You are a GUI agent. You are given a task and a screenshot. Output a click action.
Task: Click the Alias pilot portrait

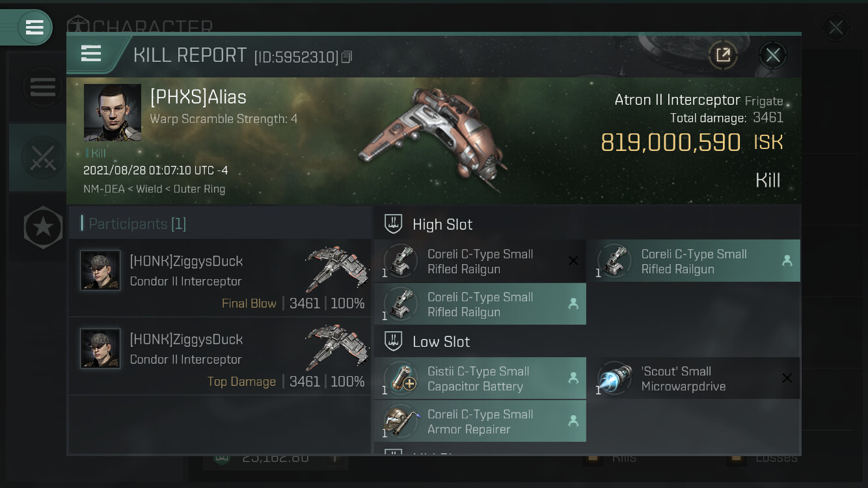(x=113, y=112)
